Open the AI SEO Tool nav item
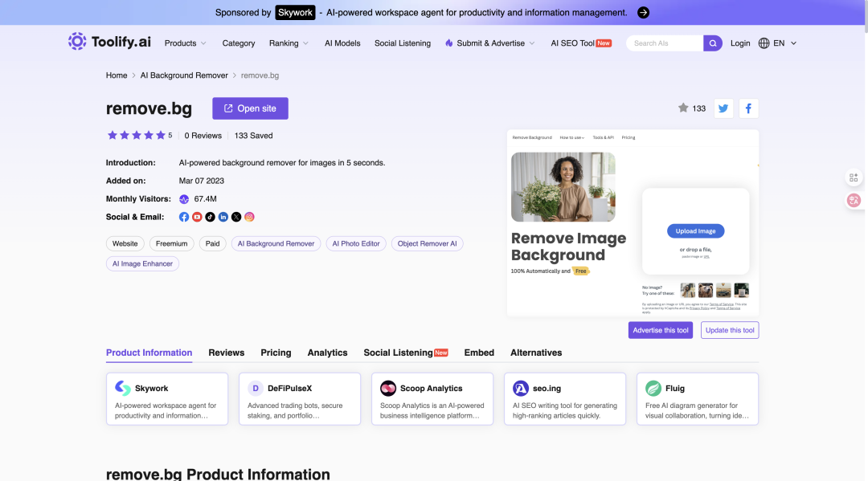This screenshot has height=481, width=868. tap(581, 43)
